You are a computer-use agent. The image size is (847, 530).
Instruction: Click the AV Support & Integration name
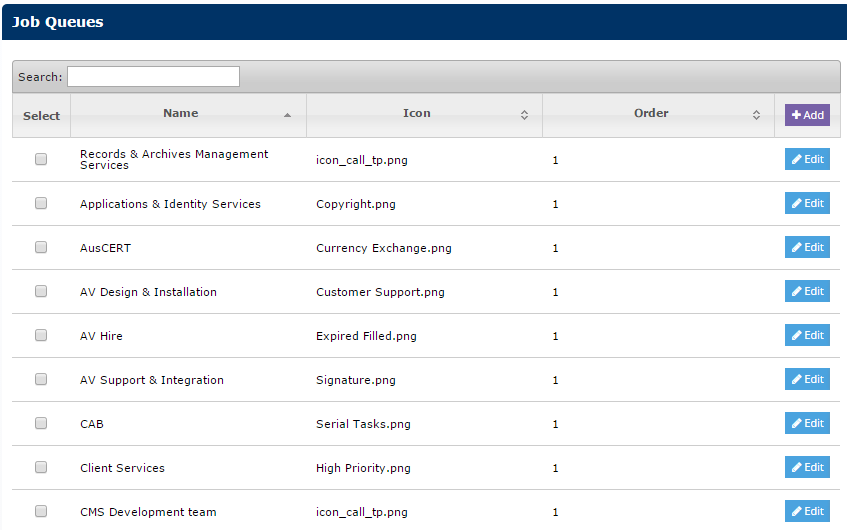coord(152,380)
